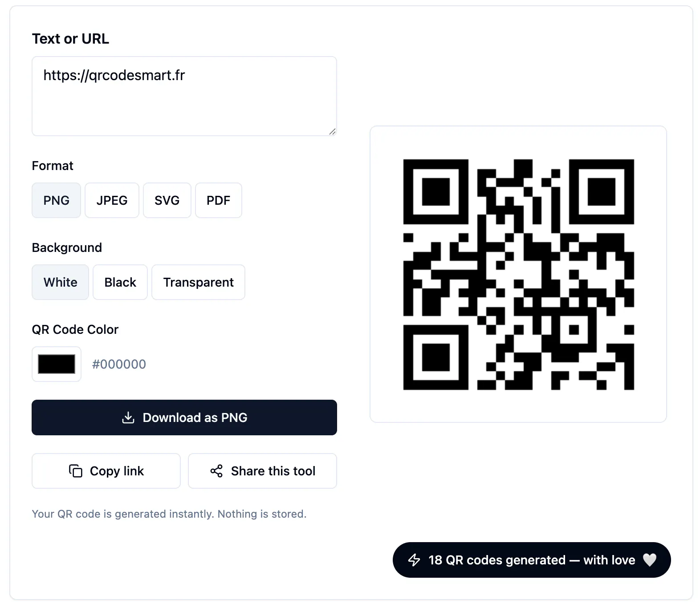
Task: Click the lightning bolt icon in badge
Action: [x=414, y=560]
